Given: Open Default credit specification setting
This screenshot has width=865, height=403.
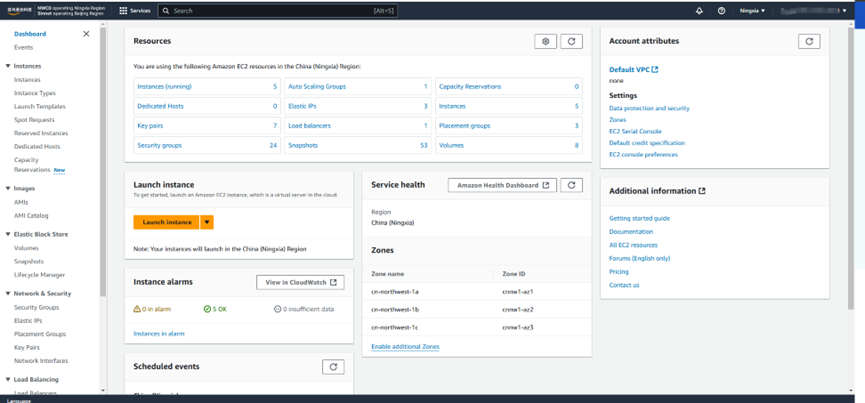Looking at the screenshot, I should coord(647,143).
